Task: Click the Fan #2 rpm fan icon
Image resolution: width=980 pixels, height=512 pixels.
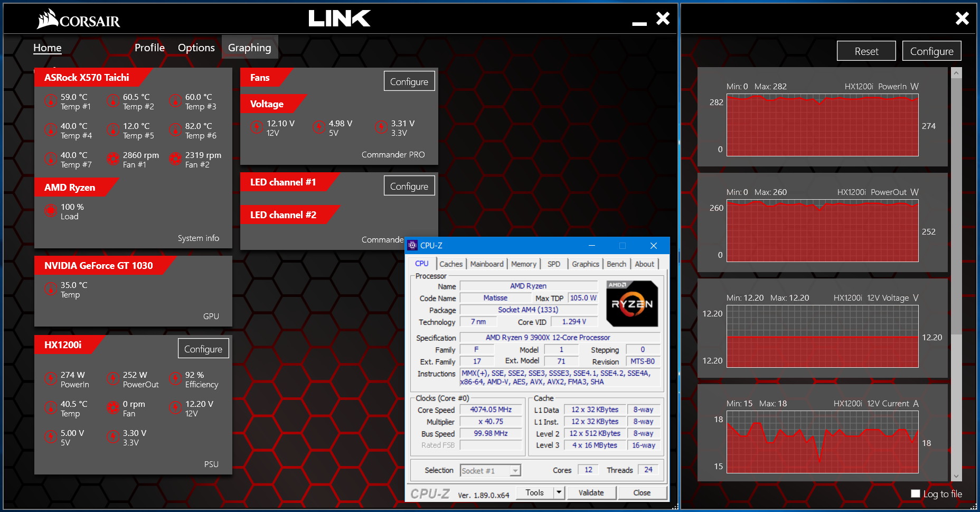Action: pyautogui.click(x=175, y=159)
